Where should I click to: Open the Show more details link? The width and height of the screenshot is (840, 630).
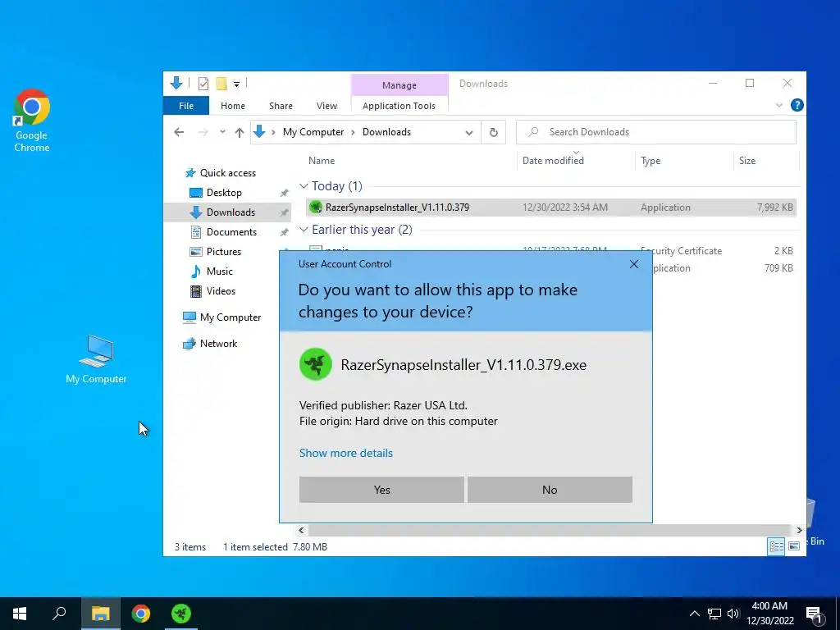[346, 453]
